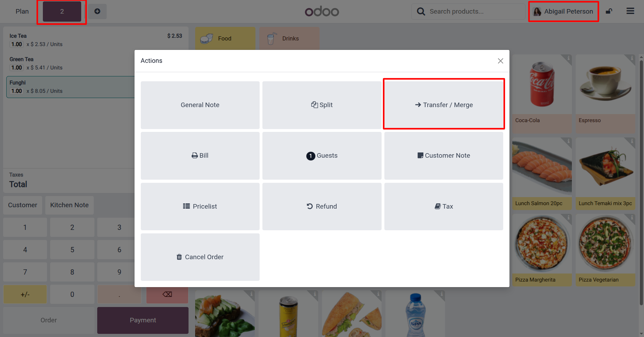The height and width of the screenshot is (337, 644).
Task: Click the backspace key on numpad
Action: pyautogui.click(x=167, y=294)
